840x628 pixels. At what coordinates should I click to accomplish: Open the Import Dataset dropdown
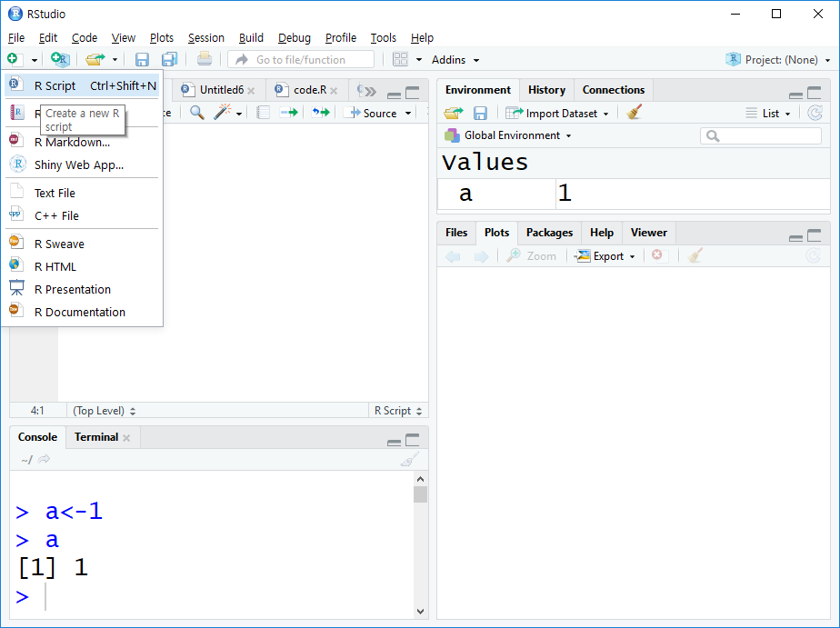[x=556, y=113]
